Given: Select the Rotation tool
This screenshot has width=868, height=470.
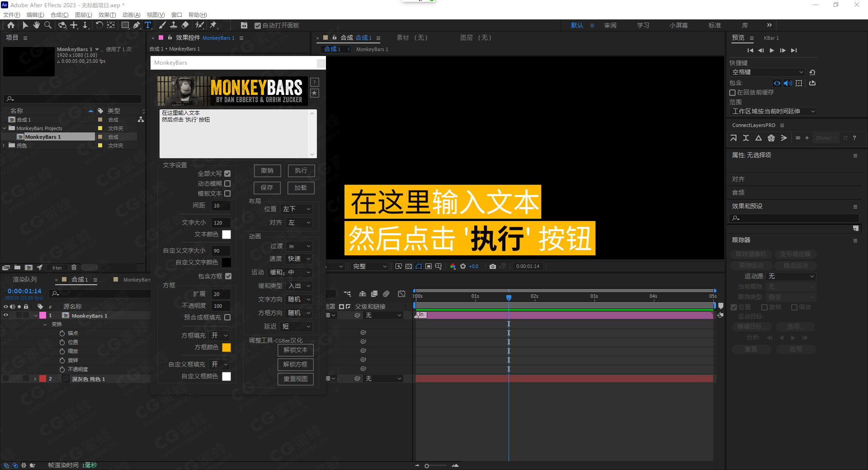Looking at the screenshot, I should 99,25.
